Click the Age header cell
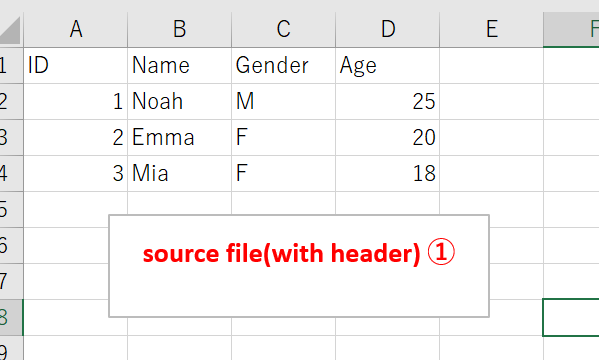The image size is (599, 360). tap(388, 65)
